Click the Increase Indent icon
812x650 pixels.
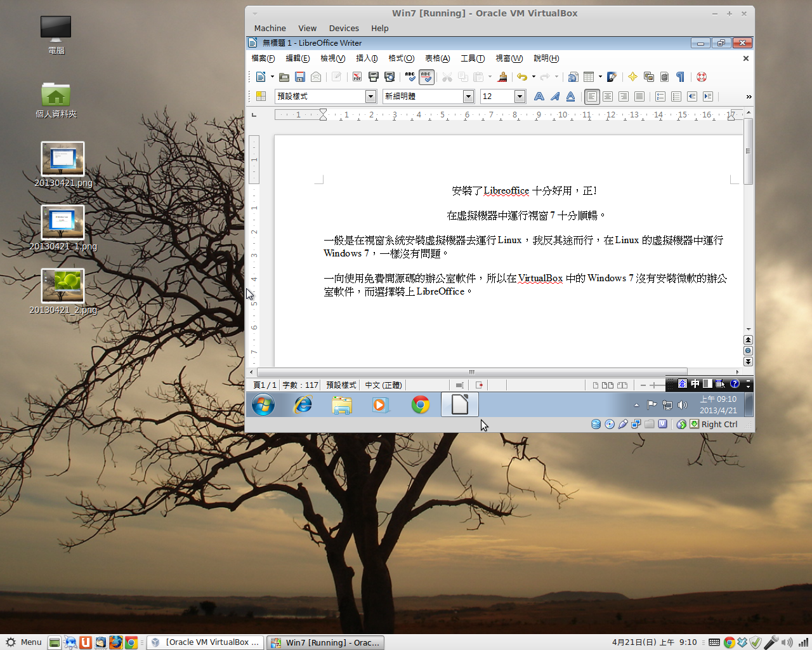[708, 96]
